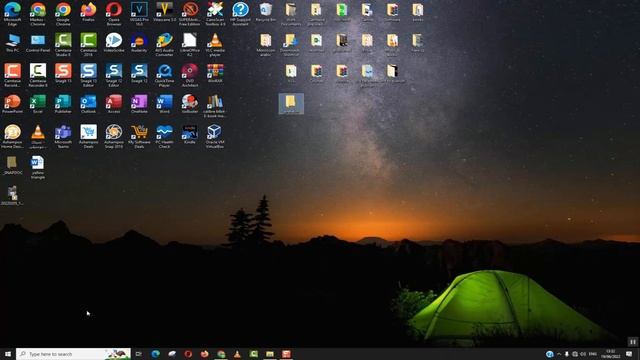The height and width of the screenshot is (360, 640).
Task: Select the Excel desktop shortcut
Action: point(38,104)
